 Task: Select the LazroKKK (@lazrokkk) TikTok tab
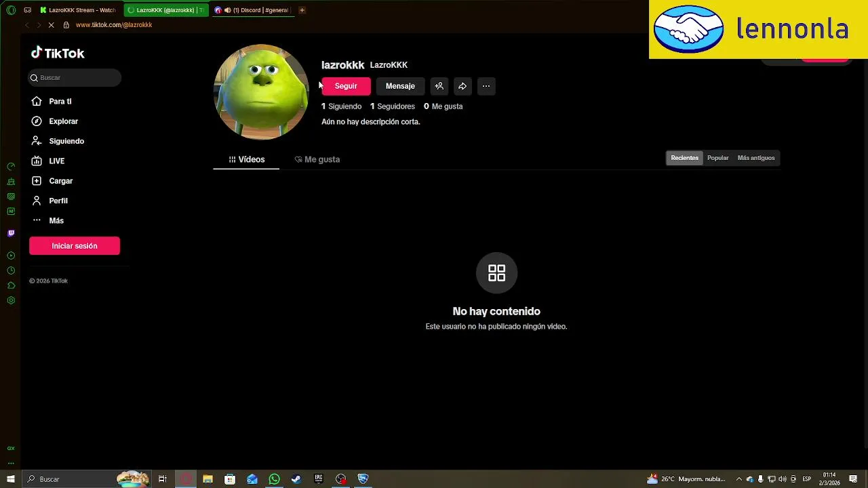coord(166,10)
